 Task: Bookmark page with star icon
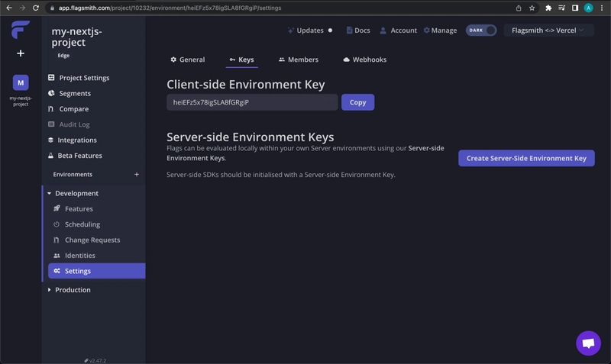tap(532, 8)
